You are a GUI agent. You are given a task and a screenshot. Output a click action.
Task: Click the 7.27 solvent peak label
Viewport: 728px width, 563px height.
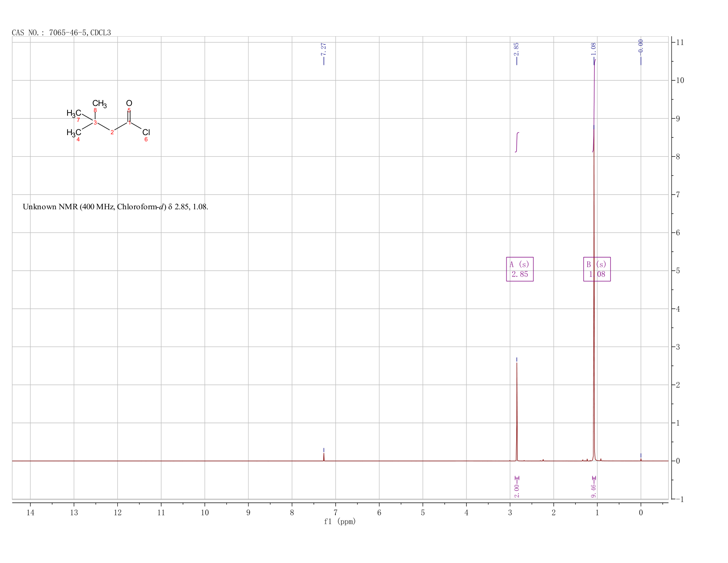click(323, 49)
